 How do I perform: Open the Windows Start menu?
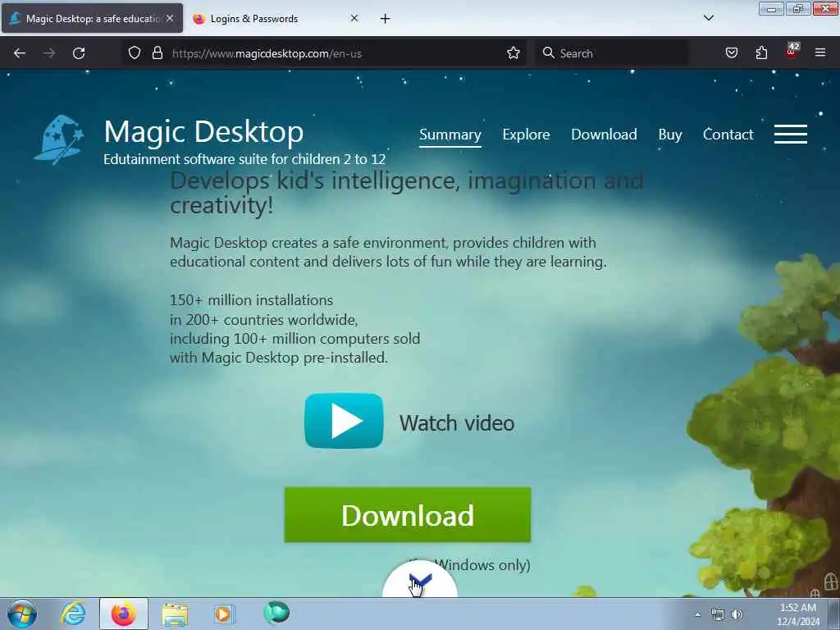[x=22, y=614]
